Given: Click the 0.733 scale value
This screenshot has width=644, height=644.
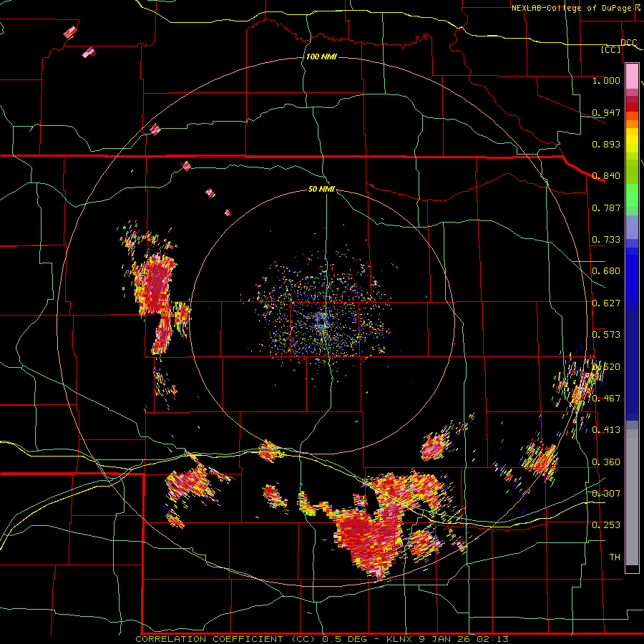Looking at the screenshot, I should click(606, 240).
